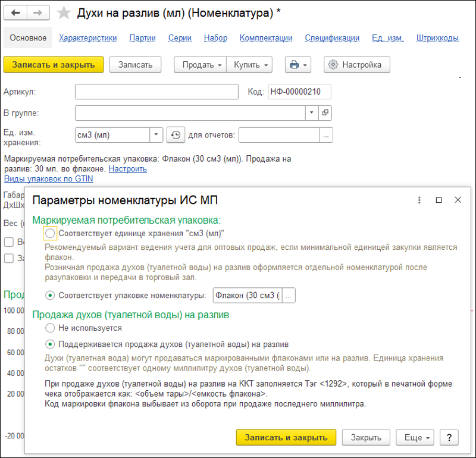Open the group selected in 'В группе'

click(325, 112)
